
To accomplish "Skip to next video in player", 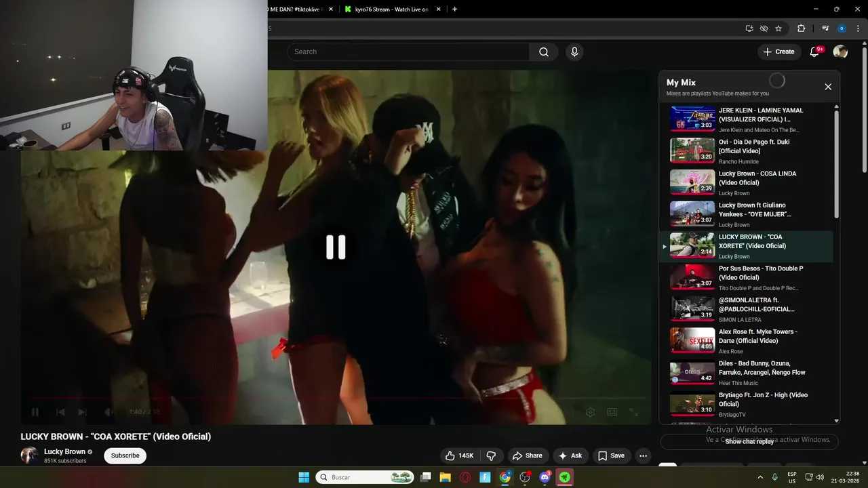I will click(x=82, y=411).
